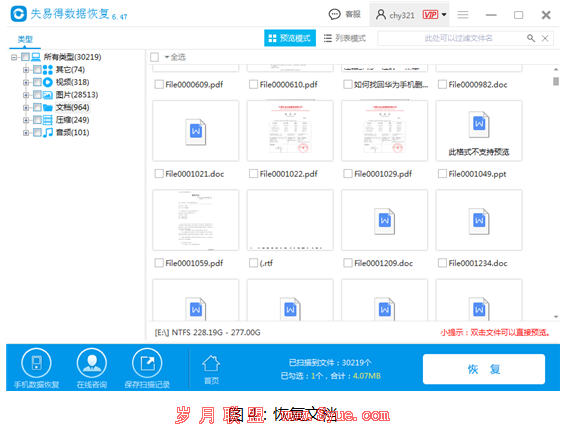Open the account dropdown arrow next to VIP
This screenshot has height=425, width=562.
(x=444, y=15)
